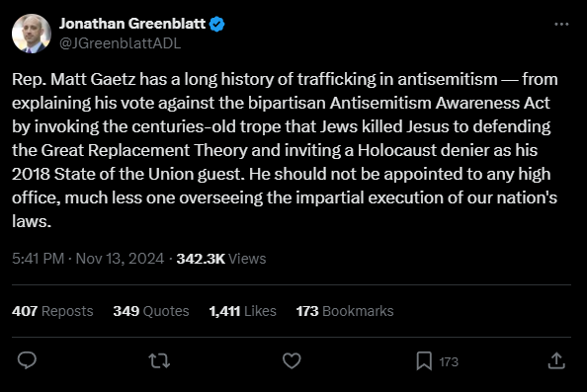Click the 5:41 PM timestamp

39,259
